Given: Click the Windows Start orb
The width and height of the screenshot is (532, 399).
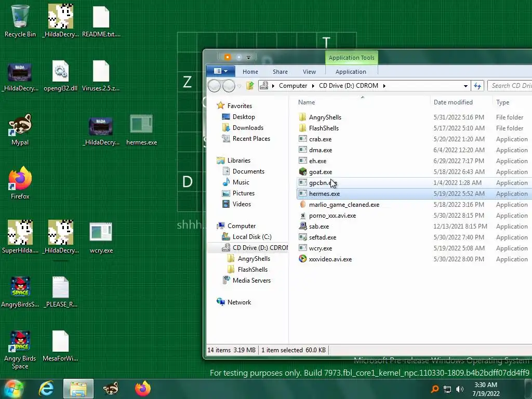Looking at the screenshot, I should (13, 389).
